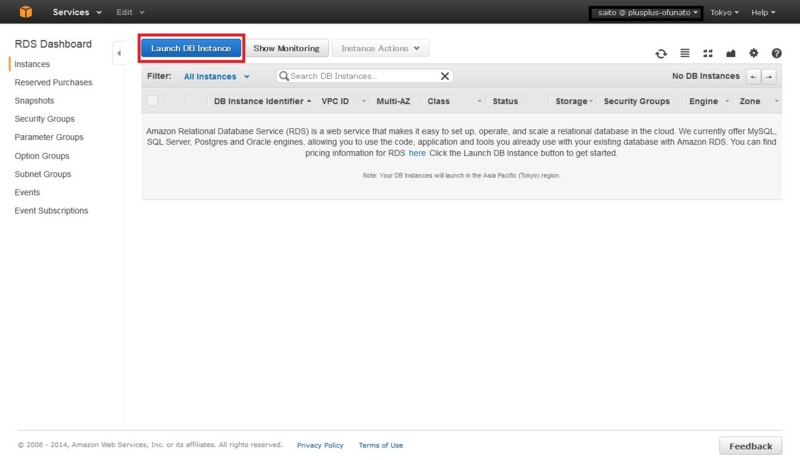This screenshot has width=800, height=460.
Task: Open Subnet Groups in the sidebar
Action: point(43,174)
